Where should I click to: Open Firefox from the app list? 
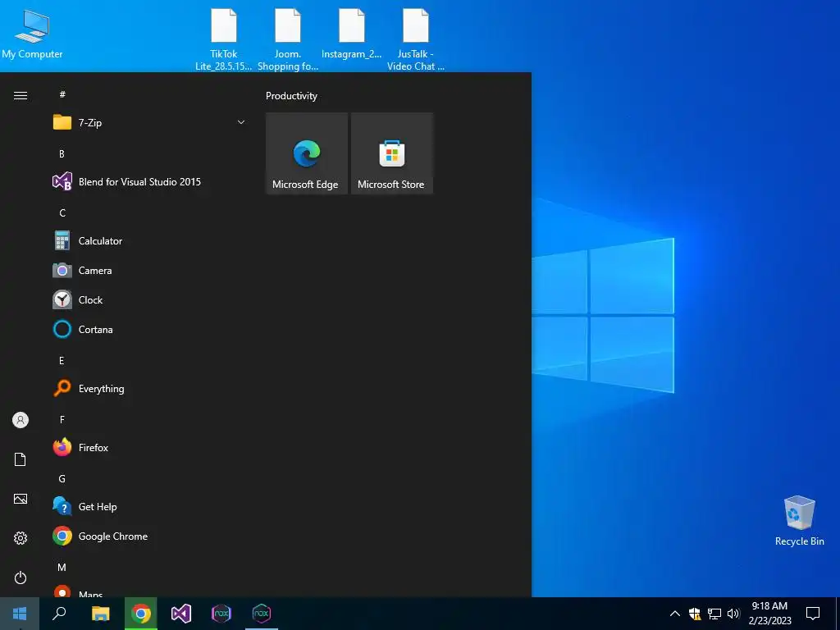point(150,447)
